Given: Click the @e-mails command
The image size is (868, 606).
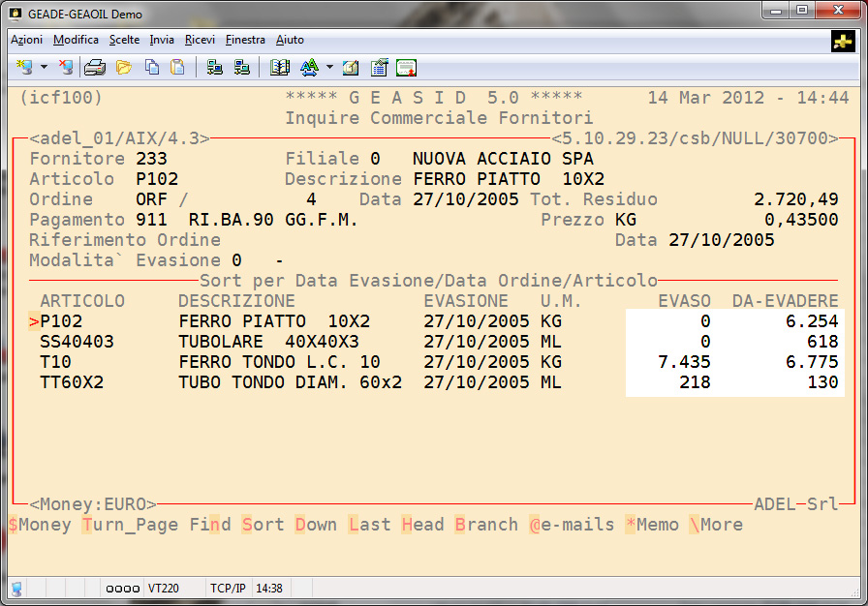Looking at the screenshot, I should coord(572,525).
